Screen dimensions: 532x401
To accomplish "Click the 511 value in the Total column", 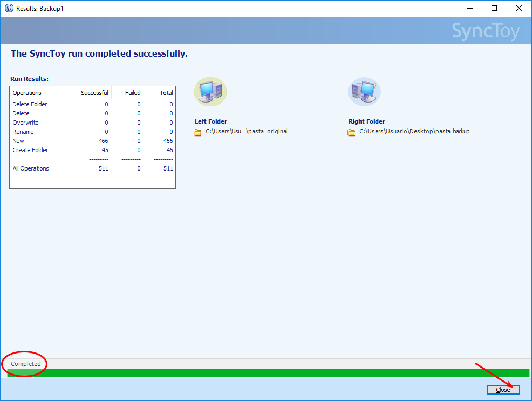I will [168, 168].
